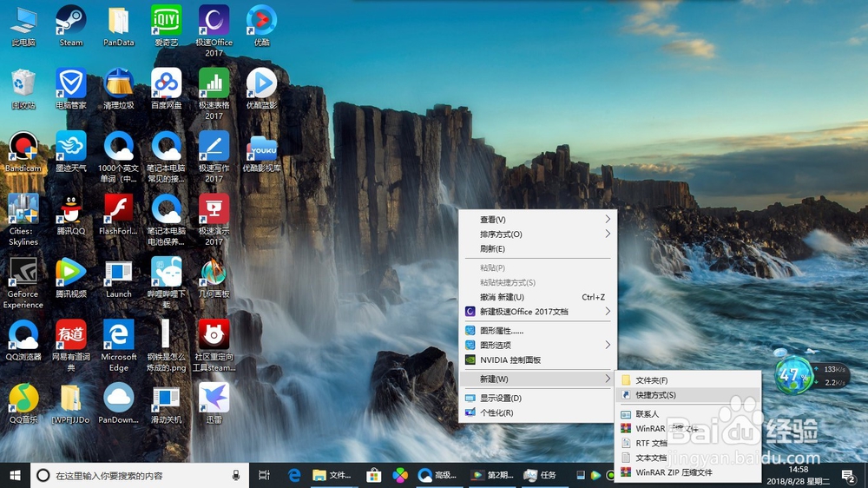This screenshot has width=868, height=488.
Task: Choose 联系人 in the new submenu
Action: point(688,414)
